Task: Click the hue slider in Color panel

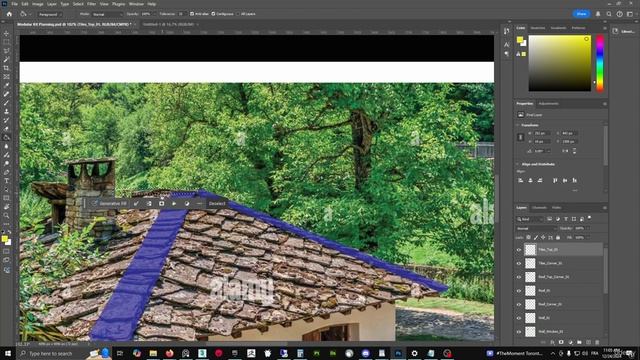Action: (x=600, y=63)
